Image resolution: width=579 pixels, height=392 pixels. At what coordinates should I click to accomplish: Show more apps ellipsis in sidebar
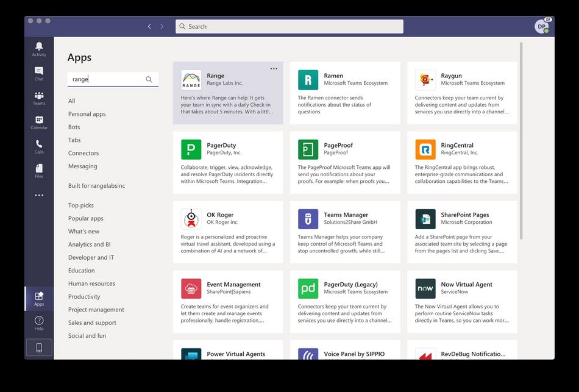point(39,195)
